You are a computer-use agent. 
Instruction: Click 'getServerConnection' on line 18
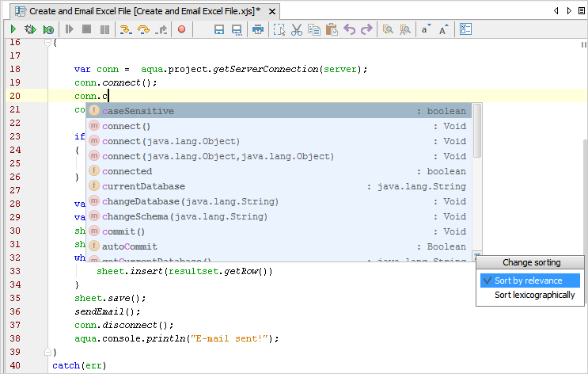point(265,69)
